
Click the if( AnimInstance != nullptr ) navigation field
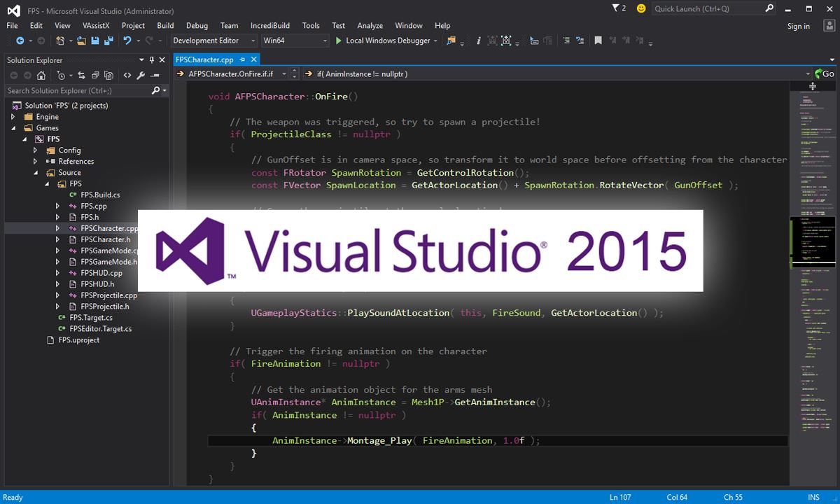556,73
